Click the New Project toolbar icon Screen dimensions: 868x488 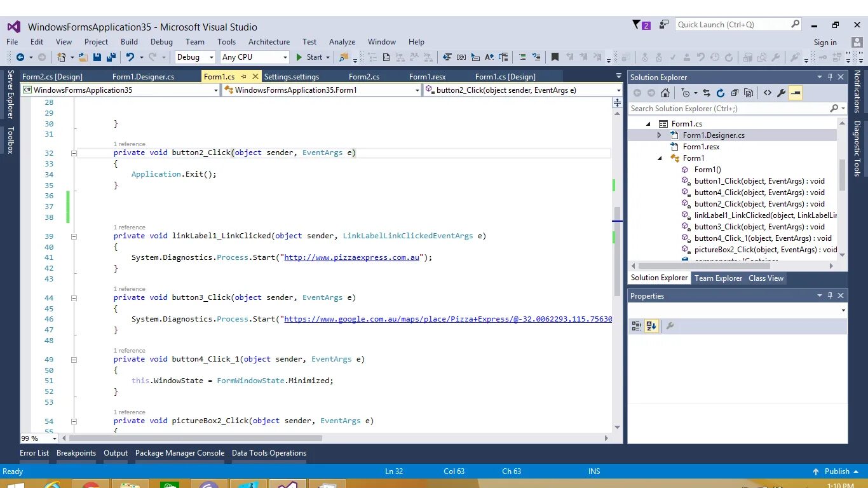(x=62, y=57)
